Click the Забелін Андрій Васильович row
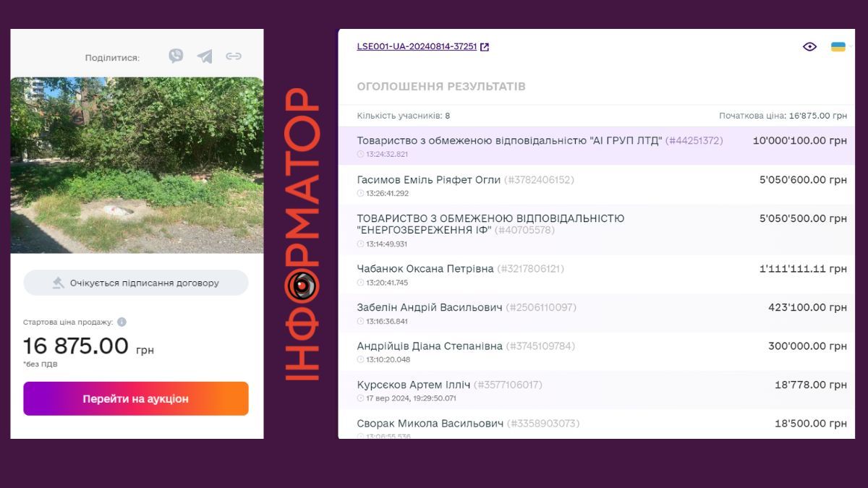Screen dimensions: 868x488 pos(596,313)
